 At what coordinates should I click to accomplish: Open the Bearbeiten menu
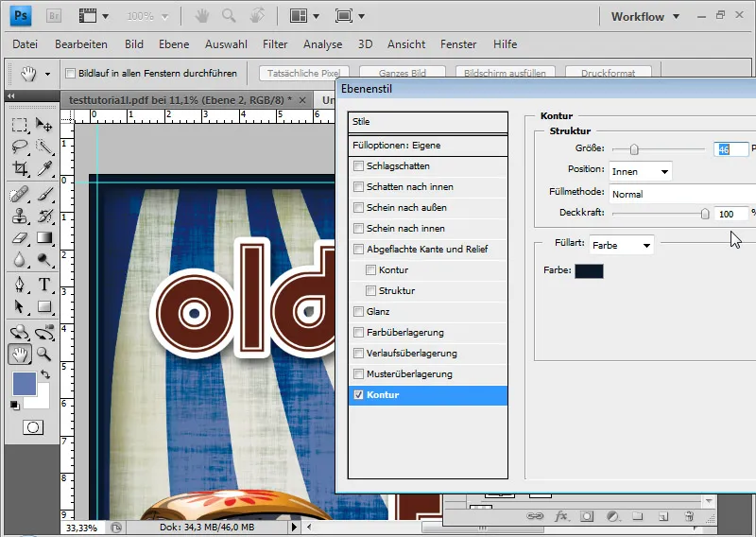[81, 44]
